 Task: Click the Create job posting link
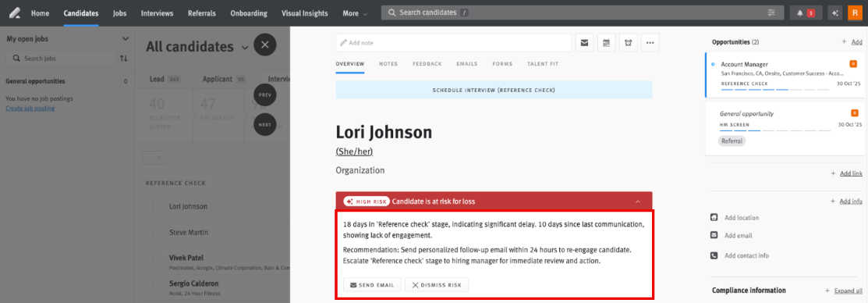(x=30, y=108)
